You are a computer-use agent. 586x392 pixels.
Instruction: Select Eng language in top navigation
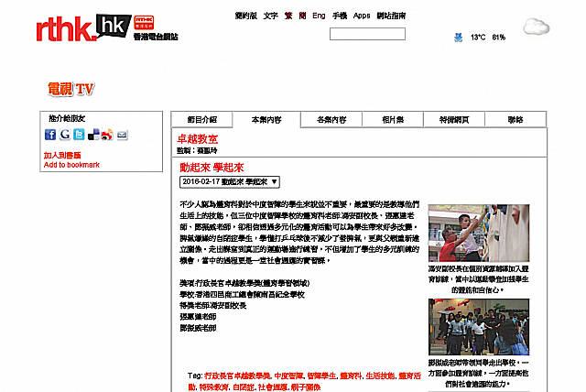pos(319,16)
